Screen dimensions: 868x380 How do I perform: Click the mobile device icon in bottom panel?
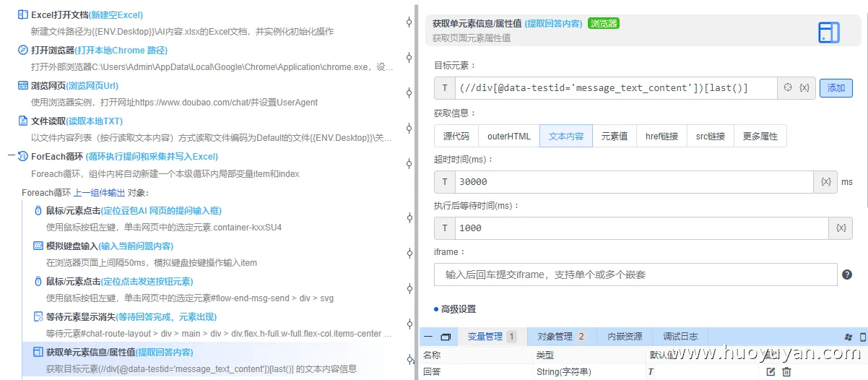coord(862,337)
